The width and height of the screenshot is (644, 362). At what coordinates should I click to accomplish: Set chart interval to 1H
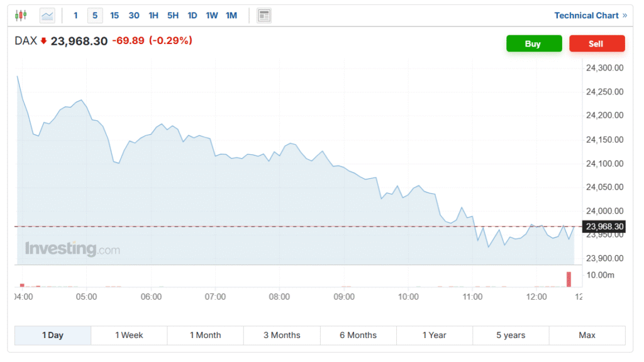153,15
